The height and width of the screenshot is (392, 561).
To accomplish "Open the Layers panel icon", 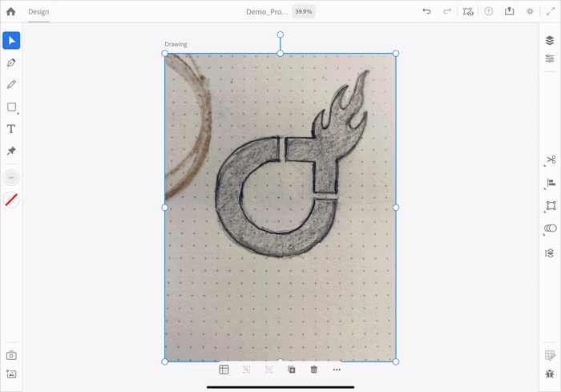I will [x=550, y=40].
